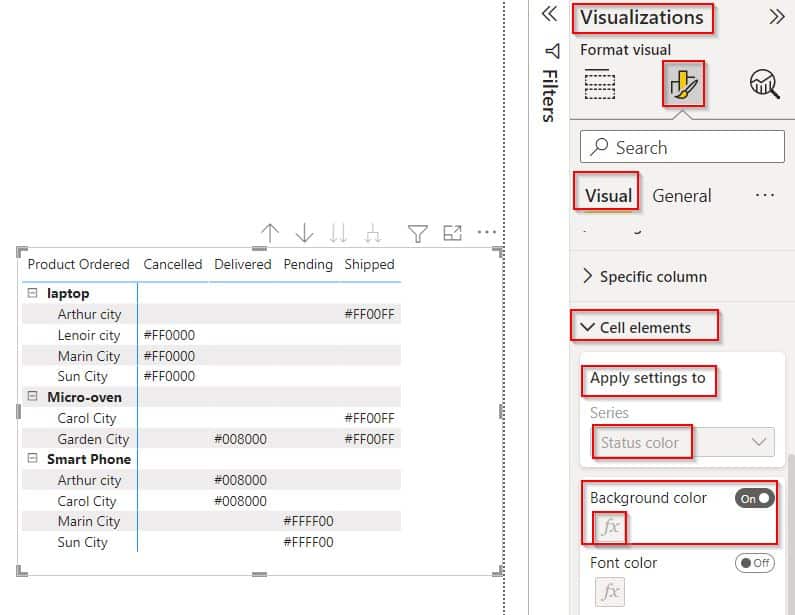The width and height of the screenshot is (795, 615).
Task: Select the Format visual paintbrush icon
Action: click(x=683, y=84)
